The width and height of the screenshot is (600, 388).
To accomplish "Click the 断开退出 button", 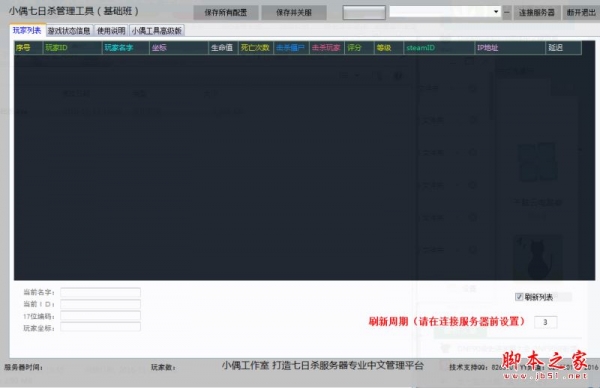I will (x=581, y=12).
